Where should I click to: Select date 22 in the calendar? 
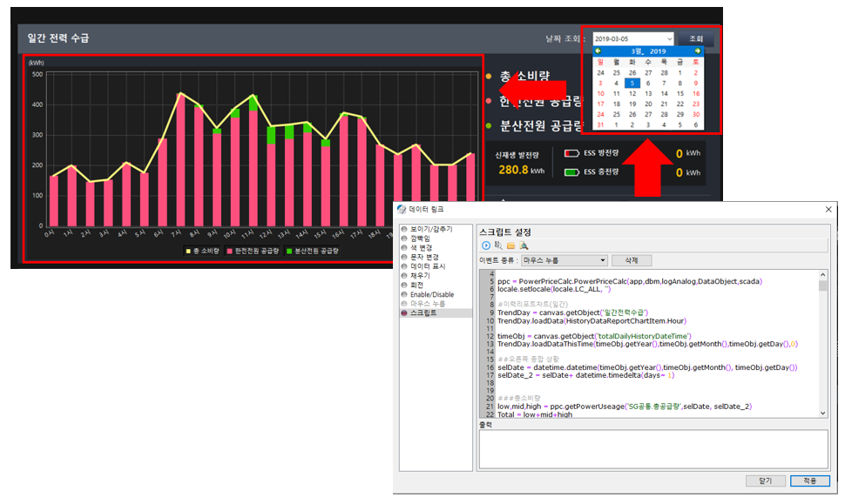pos(680,104)
